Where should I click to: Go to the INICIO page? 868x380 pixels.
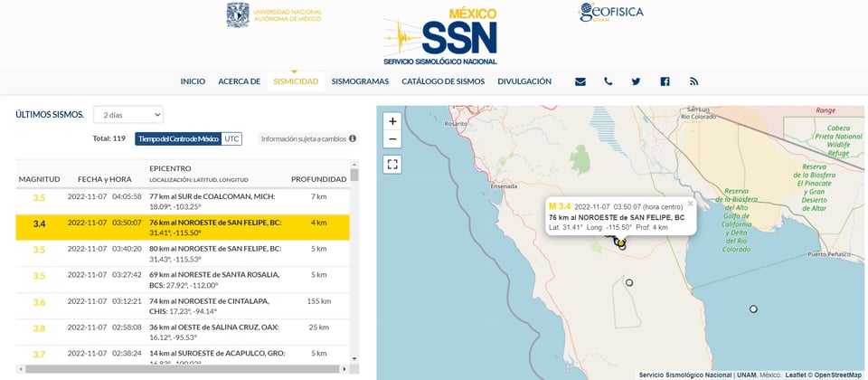(x=193, y=81)
